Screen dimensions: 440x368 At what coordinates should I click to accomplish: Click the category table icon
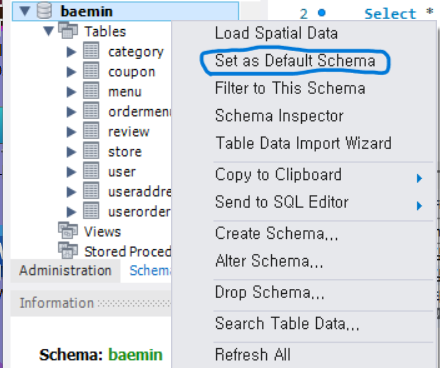click(x=91, y=51)
